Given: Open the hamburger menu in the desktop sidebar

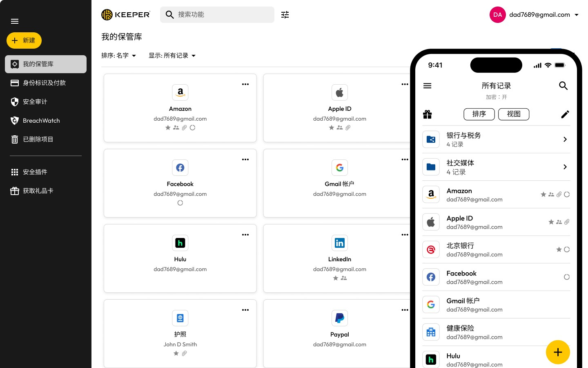Looking at the screenshot, I should coord(15,21).
